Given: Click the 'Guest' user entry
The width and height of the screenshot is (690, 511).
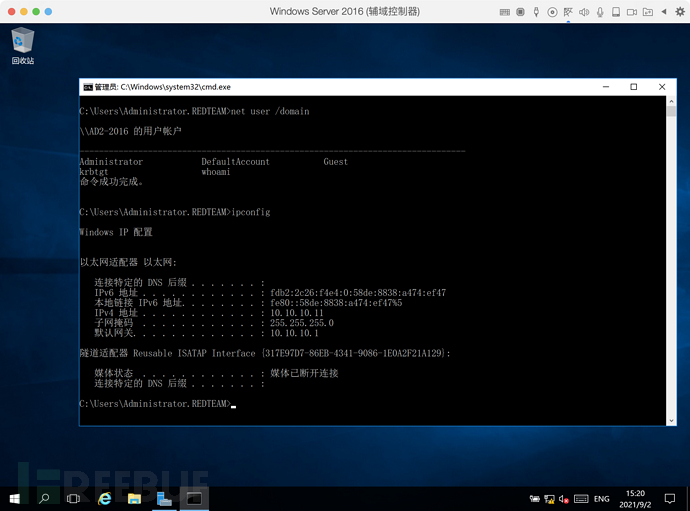Looking at the screenshot, I should coord(336,162).
